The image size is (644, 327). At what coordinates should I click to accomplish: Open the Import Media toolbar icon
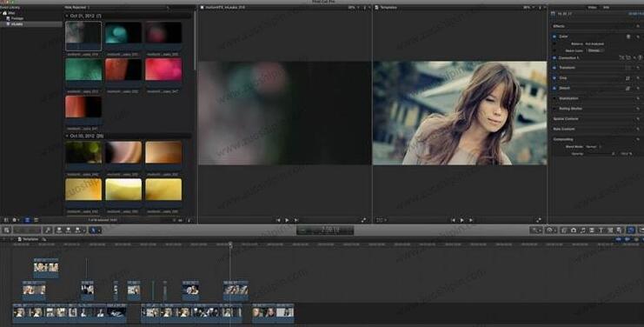click(x=6, y=230)
